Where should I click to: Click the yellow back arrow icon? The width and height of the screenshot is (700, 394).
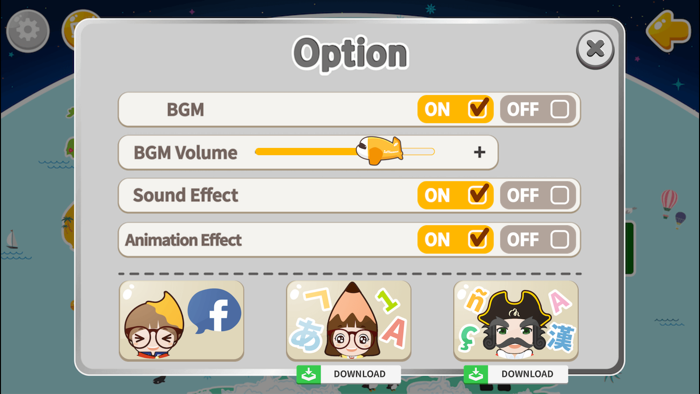pyautogui.click(x=668, y=31)
